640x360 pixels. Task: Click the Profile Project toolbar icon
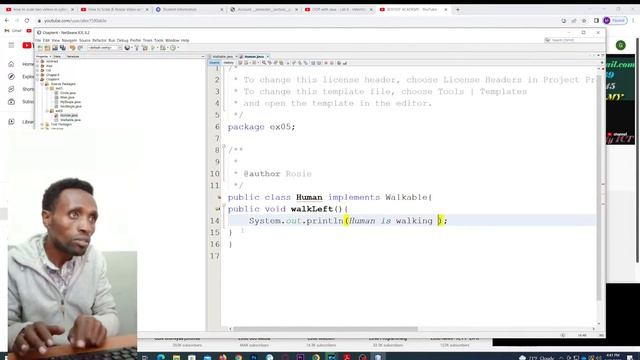[x=173, y=48]
